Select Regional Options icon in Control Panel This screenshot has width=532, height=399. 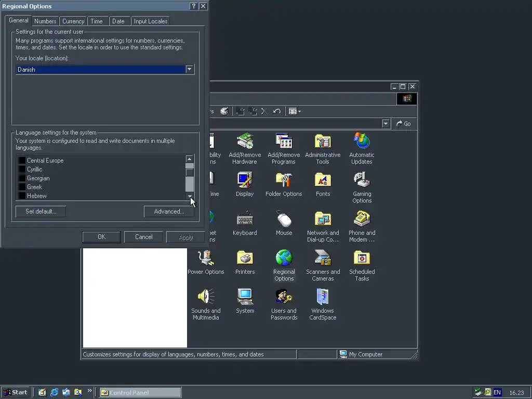[x=284, y=265]
